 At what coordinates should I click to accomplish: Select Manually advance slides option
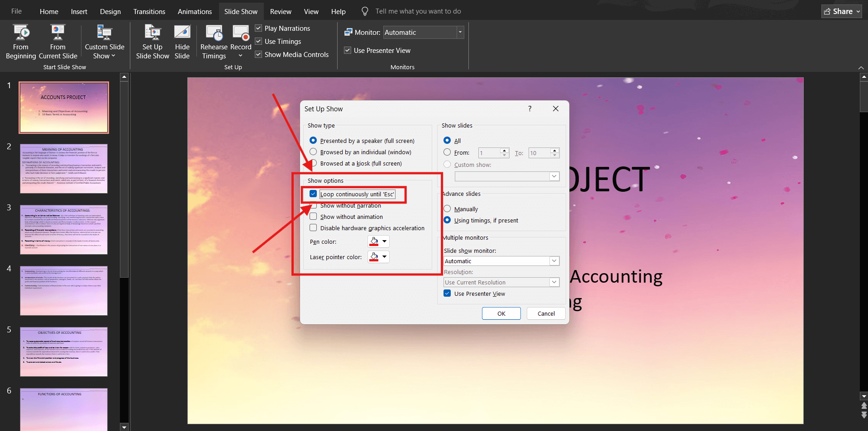point(447,209)
